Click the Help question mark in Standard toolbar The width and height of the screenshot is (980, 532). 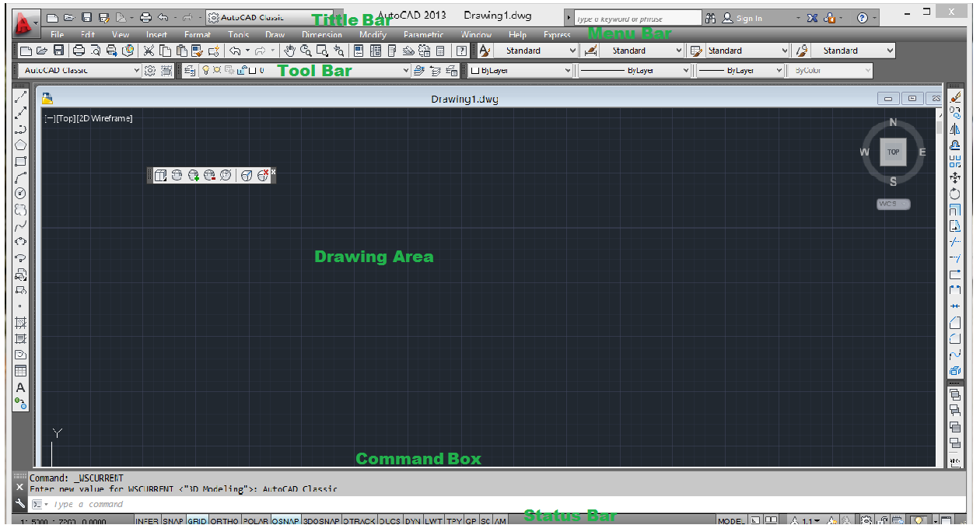pos(462,51)
